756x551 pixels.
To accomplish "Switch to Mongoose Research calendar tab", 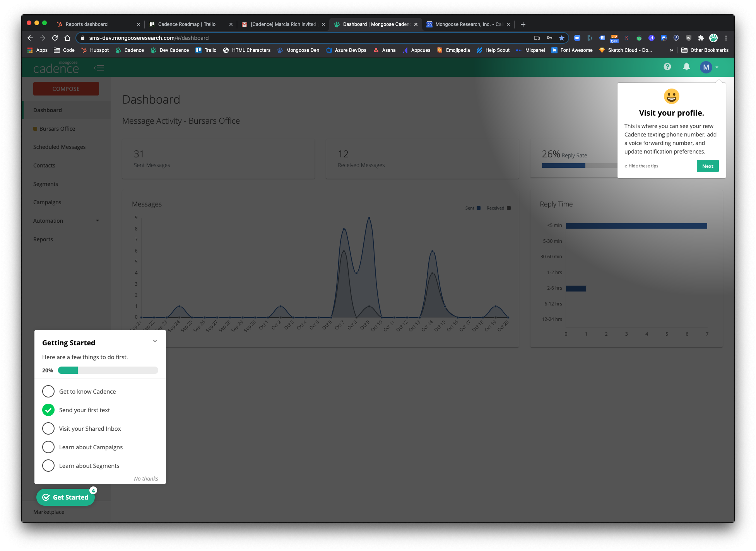I will 468,24.
